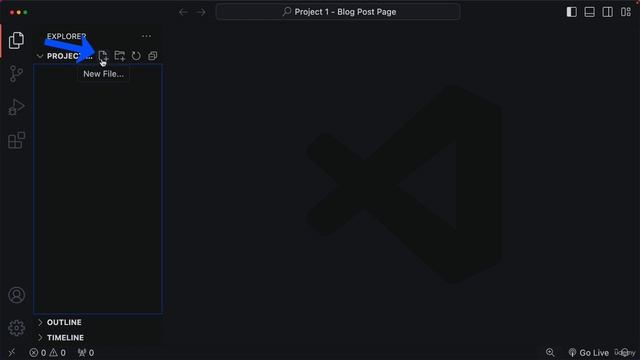Toggle the bottom panel layout icon

(x=589, y=12)
